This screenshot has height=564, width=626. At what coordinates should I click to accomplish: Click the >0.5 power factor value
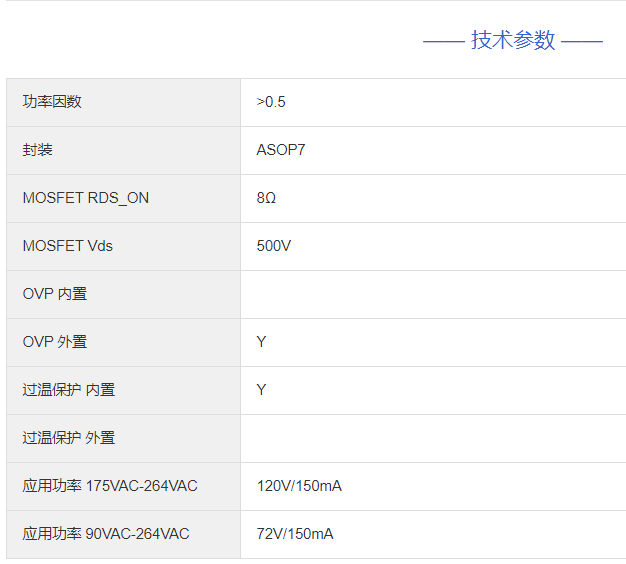tap(271, 102)
